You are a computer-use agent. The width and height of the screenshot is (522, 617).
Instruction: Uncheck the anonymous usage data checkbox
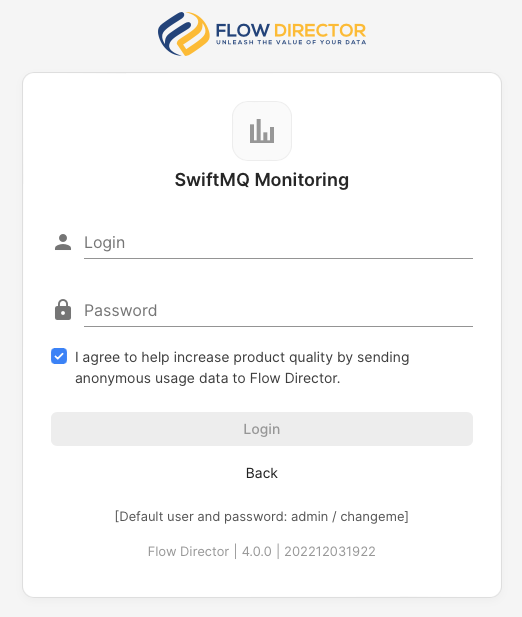59,356
